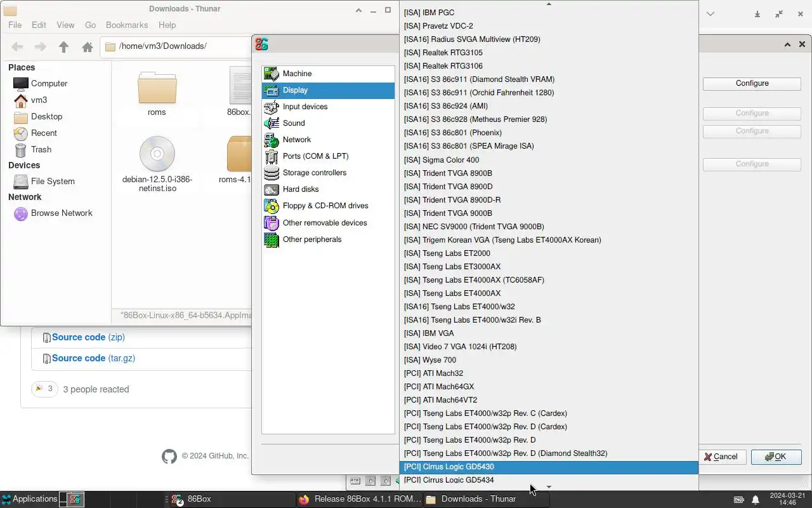The height and width of the screenshot is (508, 812).
Task: Open Thunar Edit menu
Action: pos(39,25)
